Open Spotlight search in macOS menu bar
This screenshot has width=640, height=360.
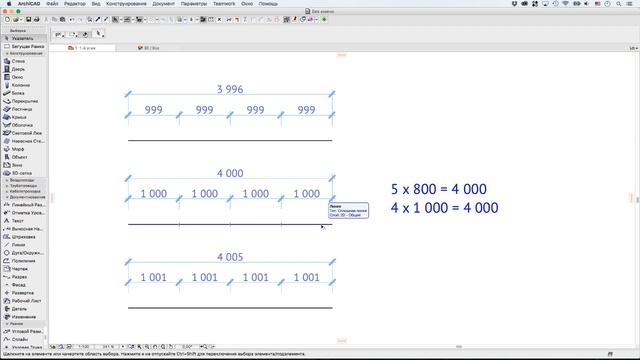coord(619,4)
